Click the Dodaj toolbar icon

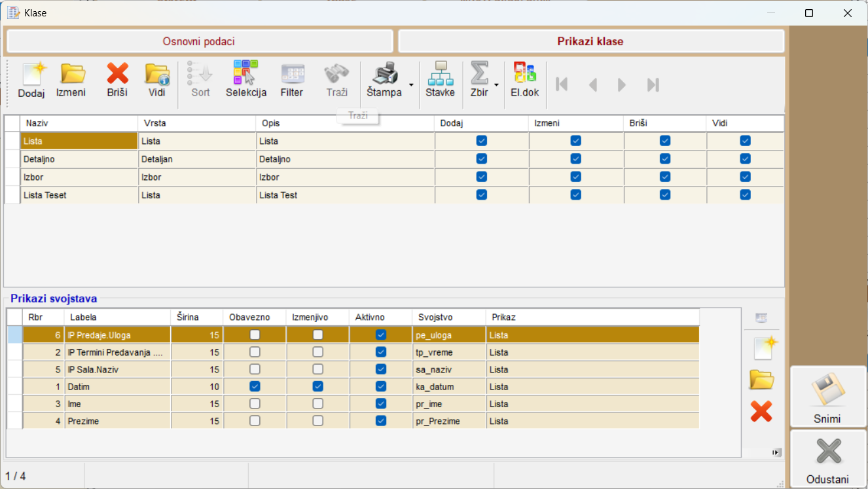tap(31, 81)
